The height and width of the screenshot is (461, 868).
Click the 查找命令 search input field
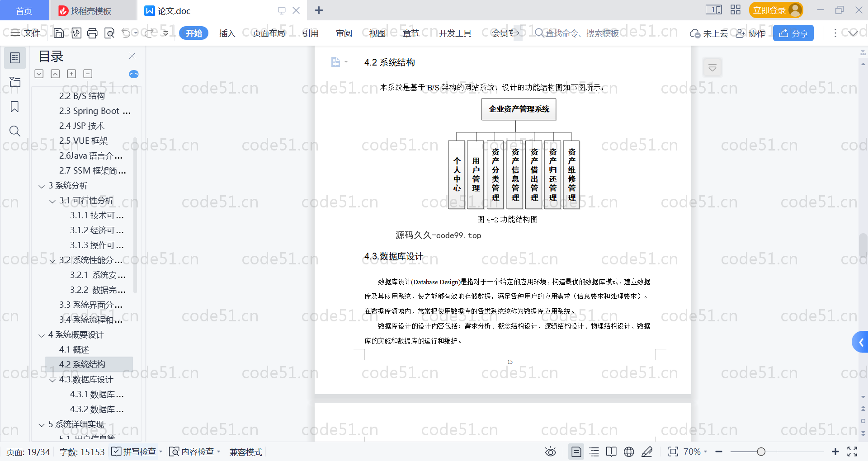[x=581, y=33]
